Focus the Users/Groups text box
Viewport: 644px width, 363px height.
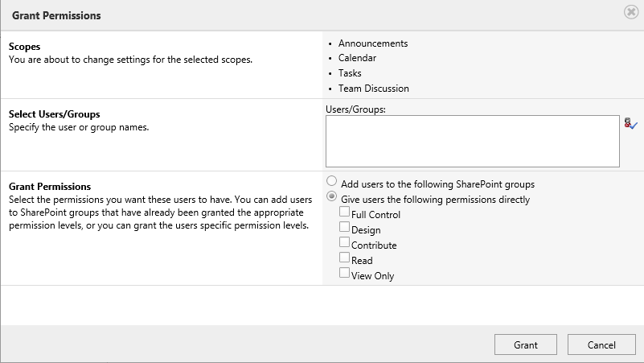472,141
